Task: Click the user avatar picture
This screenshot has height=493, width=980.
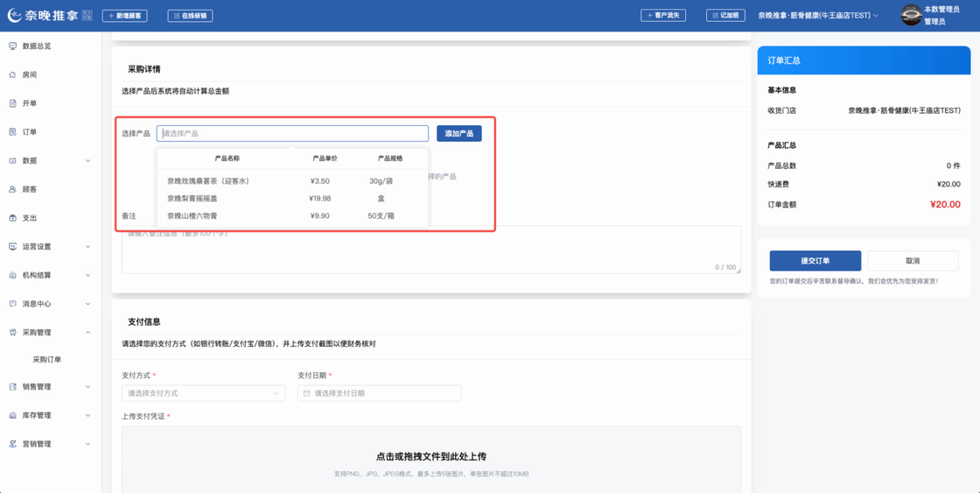Action: point(911,15)
